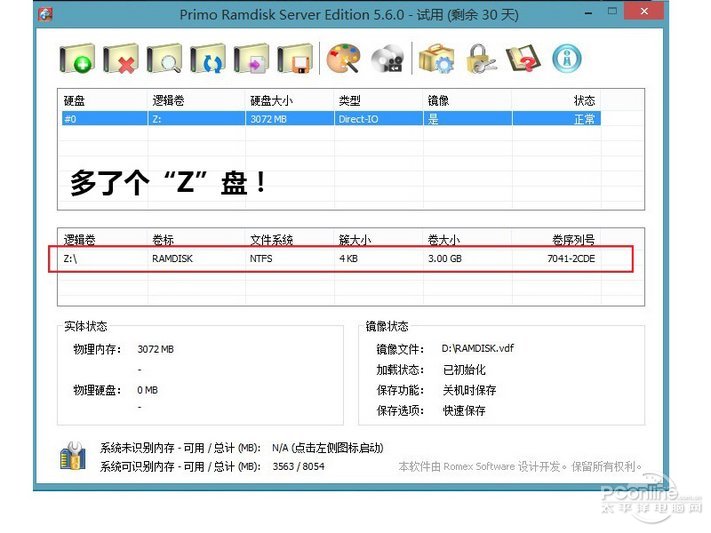Click the padlock and keys license icon
711x533 pixels.
[x=481, y=58]
